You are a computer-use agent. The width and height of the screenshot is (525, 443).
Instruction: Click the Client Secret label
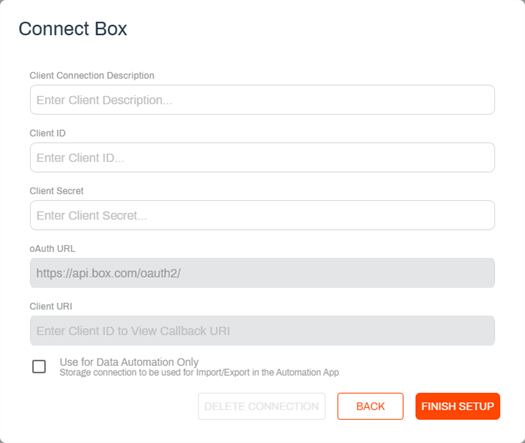[x=57, y=191]
